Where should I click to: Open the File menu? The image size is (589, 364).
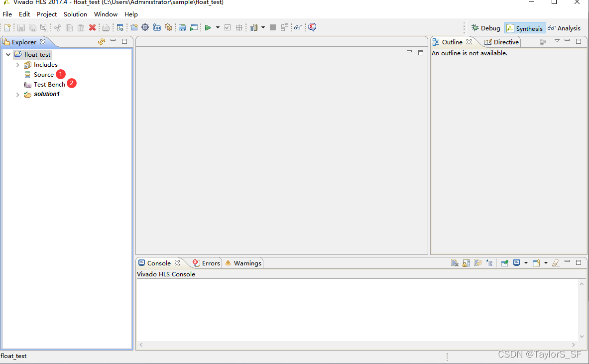(x=7, y=14)
